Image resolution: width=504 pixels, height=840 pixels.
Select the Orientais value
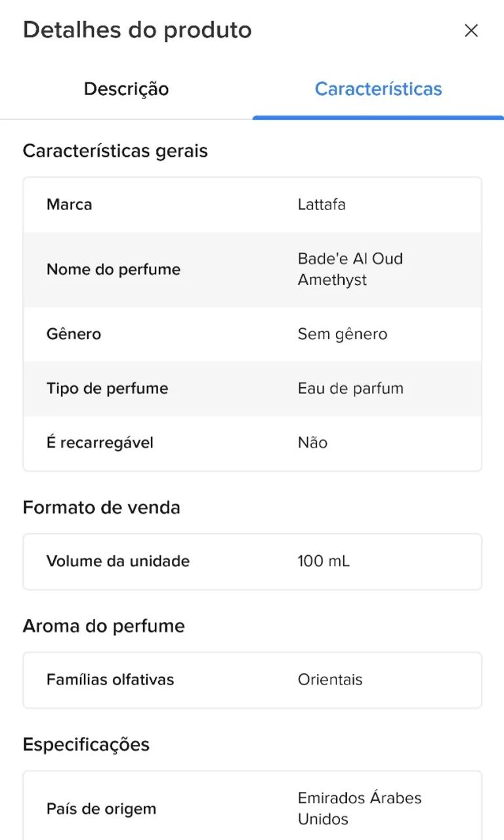point(330,679)
